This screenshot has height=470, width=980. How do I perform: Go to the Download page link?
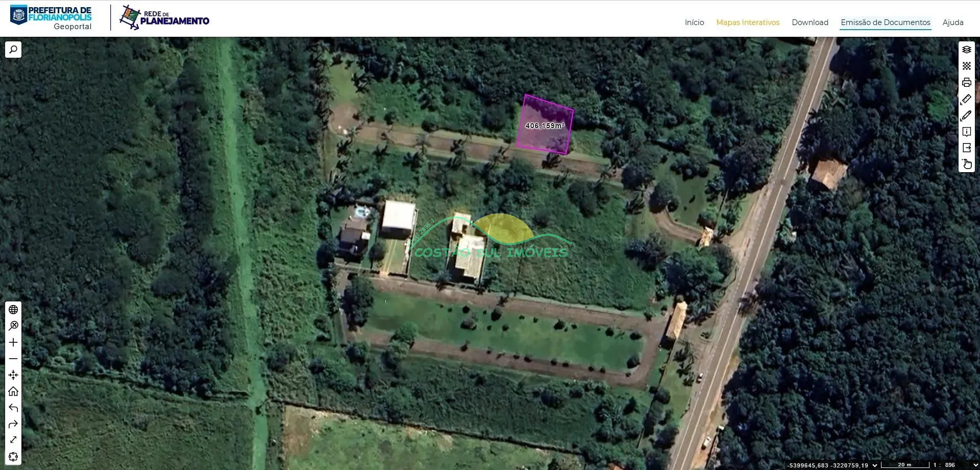(x=810, y=22)
